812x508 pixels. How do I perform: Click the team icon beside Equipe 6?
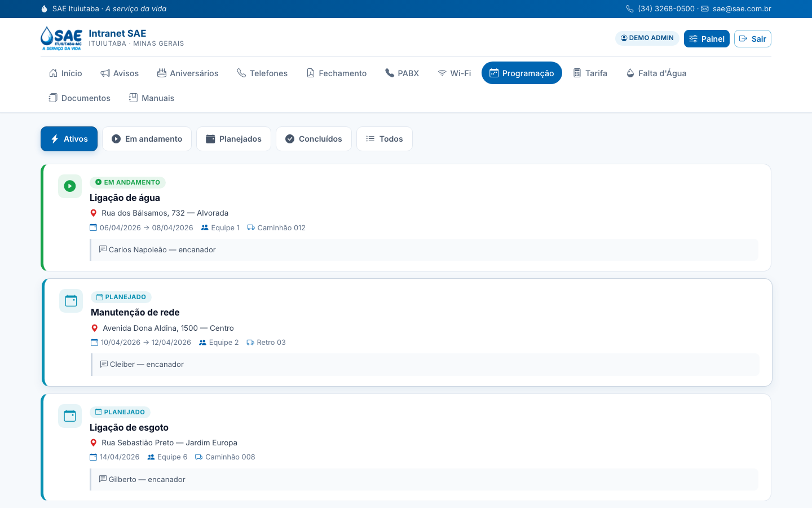[x=151, y=457]
